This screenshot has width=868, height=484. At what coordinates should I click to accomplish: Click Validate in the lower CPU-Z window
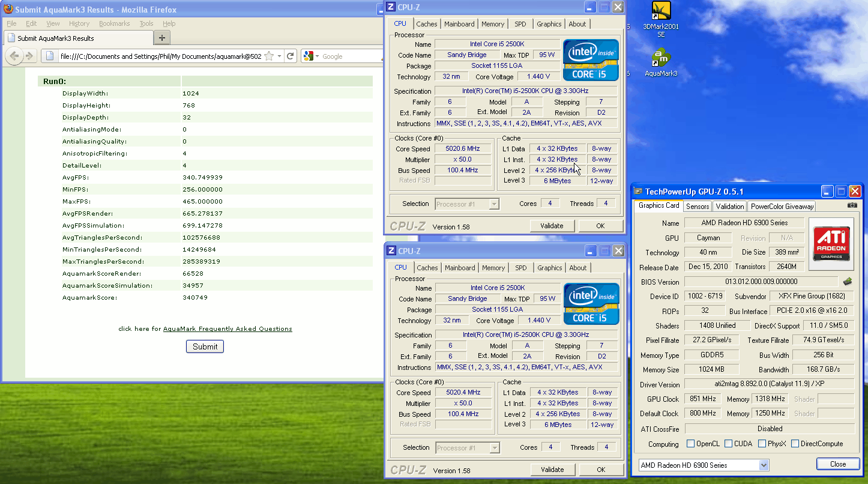[553, 470]
